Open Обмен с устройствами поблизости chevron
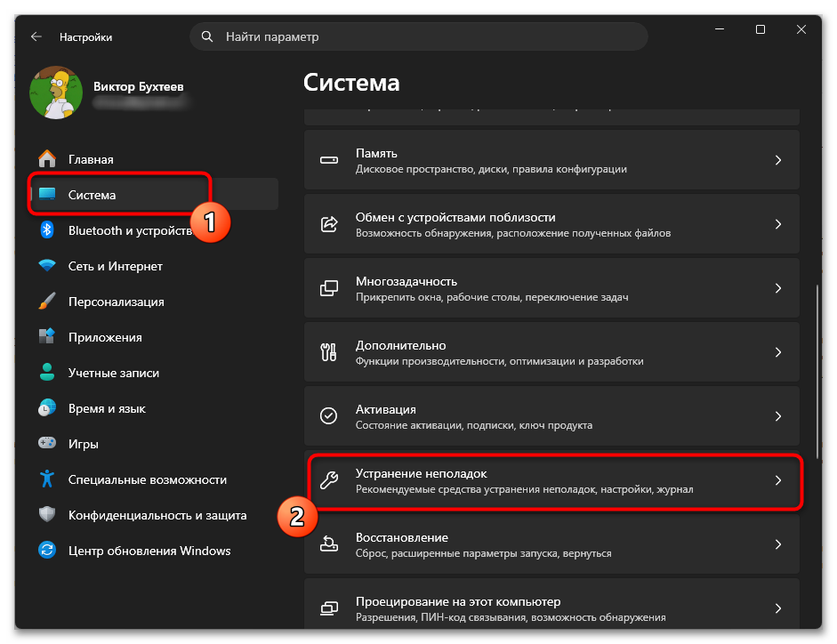Viewport: 837px width, 644px height. tap(778, 224)
